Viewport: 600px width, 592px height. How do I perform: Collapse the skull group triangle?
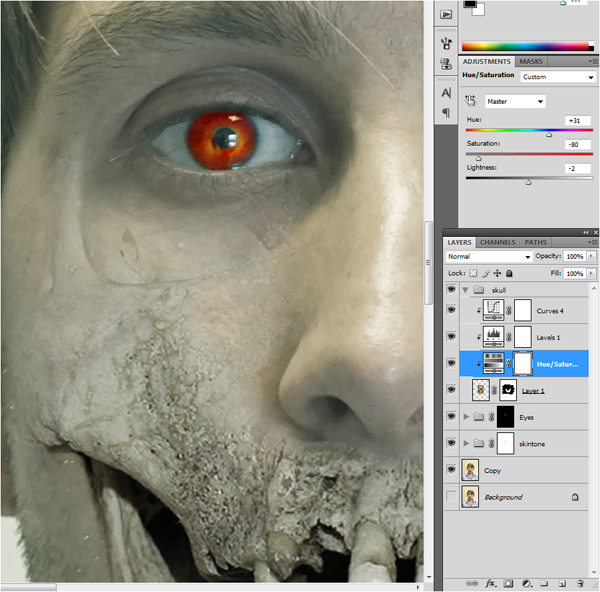click(x=465, y=290)
